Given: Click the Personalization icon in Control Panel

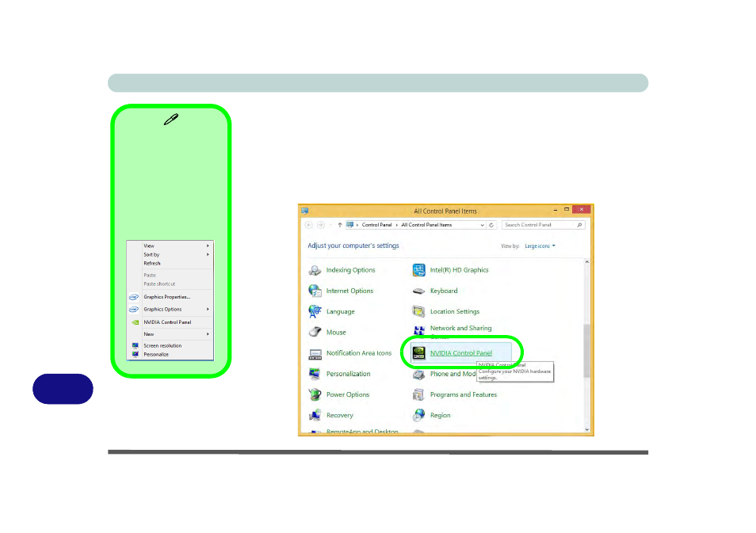Looking at the screenshot, I should 315,374.
